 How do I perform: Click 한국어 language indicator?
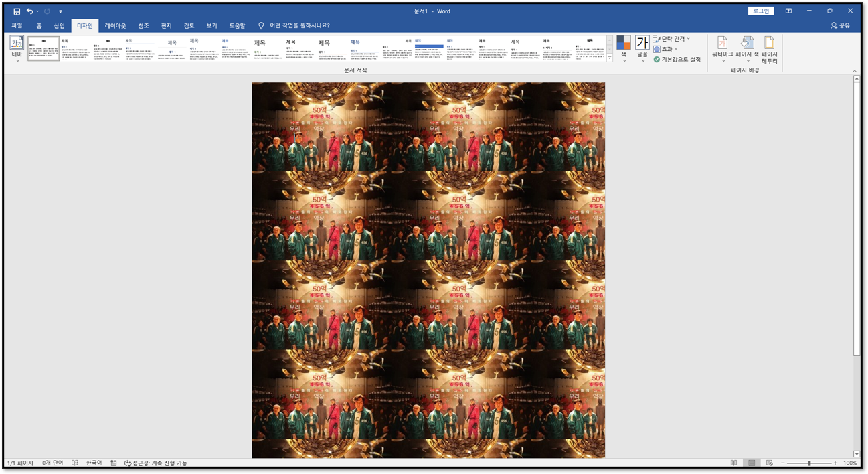point(94,463)
